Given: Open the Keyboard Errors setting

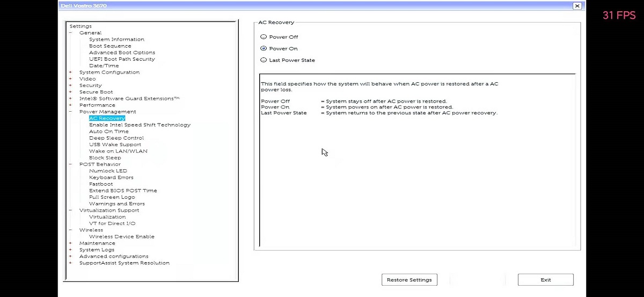Looking at the screenshot, I should 111,177.
